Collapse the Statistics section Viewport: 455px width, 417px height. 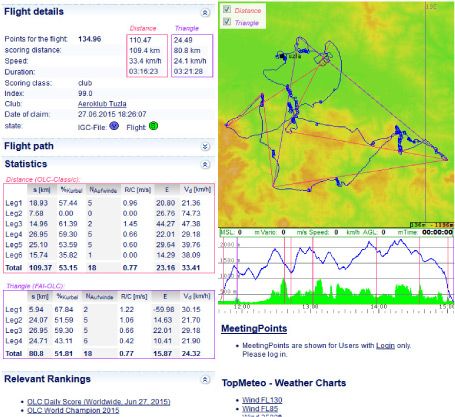coord(205,164)
